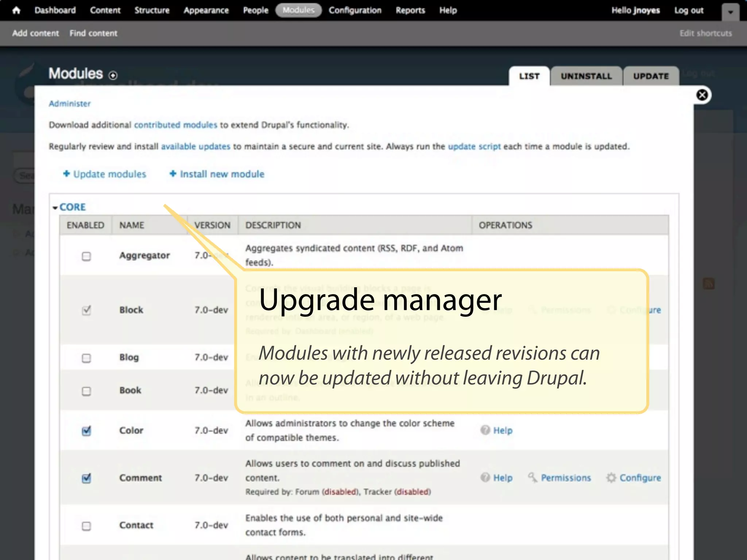Enable the Aggregator module checkbox
The height and width of the screenshot is (560, 747).
pyautogui.click(x=86, y=256)
